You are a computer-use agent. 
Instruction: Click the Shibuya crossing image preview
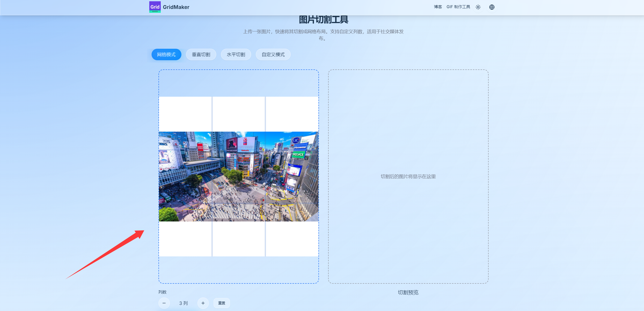point(239,176)
